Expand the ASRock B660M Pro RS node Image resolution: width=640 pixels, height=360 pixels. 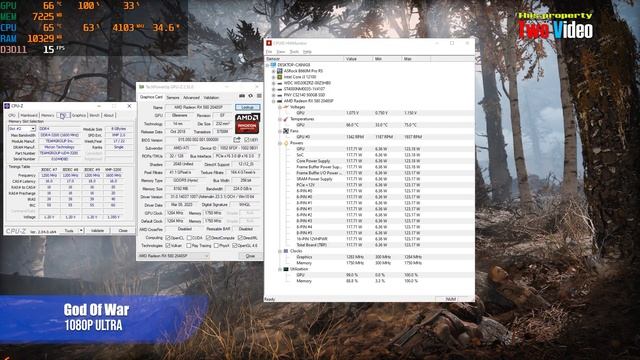273,71
